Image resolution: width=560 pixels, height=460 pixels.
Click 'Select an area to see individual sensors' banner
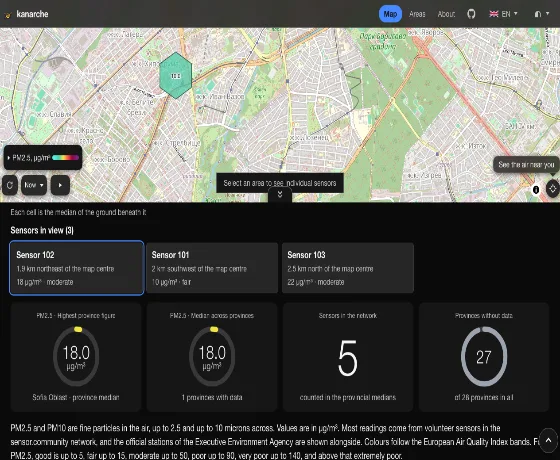point(280,183)
